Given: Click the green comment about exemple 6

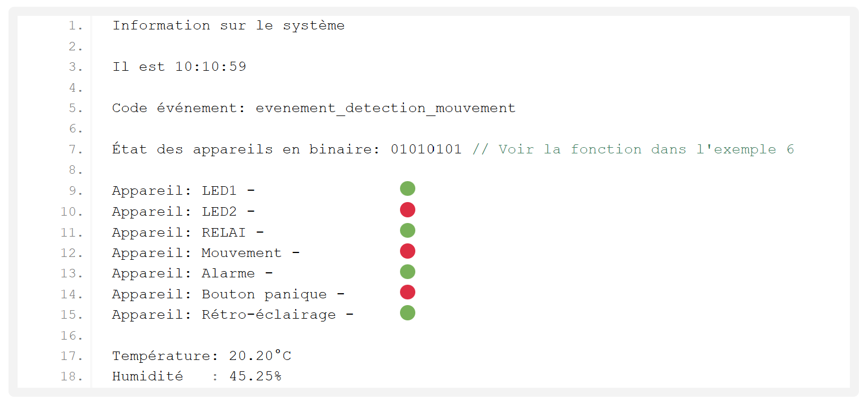Looking at the screenshot, I should click(x=633, y=149).
